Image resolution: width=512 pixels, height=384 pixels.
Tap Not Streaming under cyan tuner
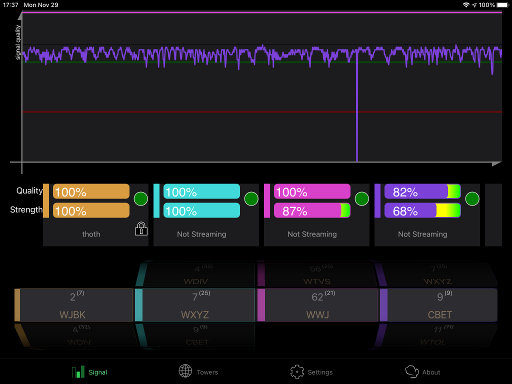[x=201, y=234]
